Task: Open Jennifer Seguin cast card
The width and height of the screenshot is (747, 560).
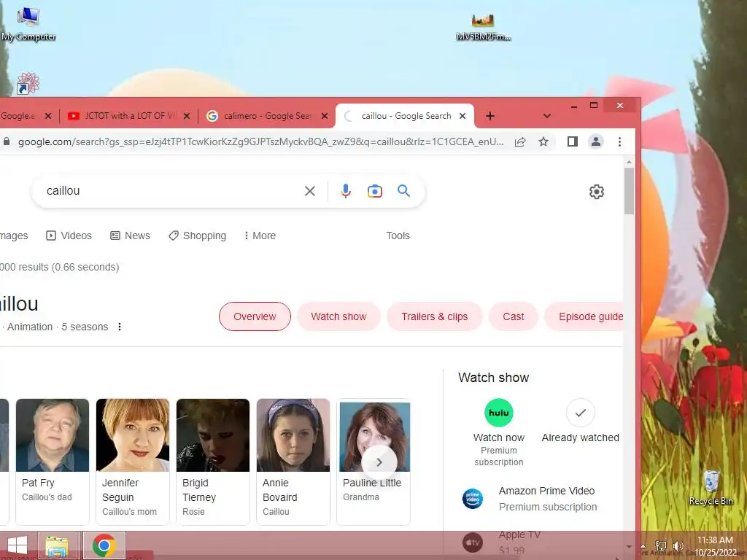Action: click(133, 462)
